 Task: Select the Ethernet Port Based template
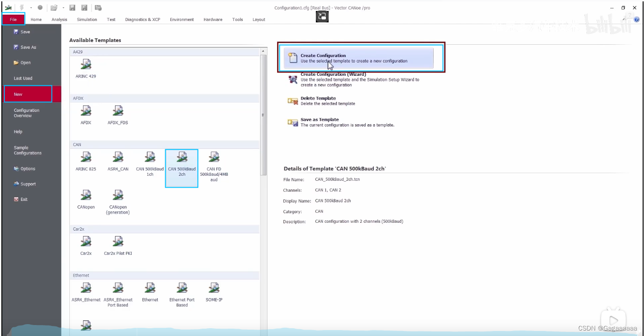(182, 295)
